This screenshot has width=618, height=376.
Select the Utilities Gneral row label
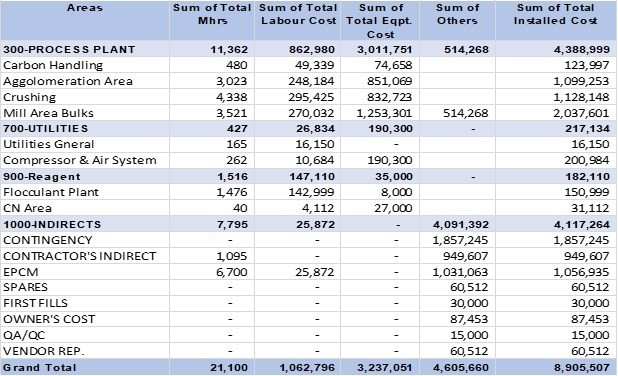pos(48,144)
